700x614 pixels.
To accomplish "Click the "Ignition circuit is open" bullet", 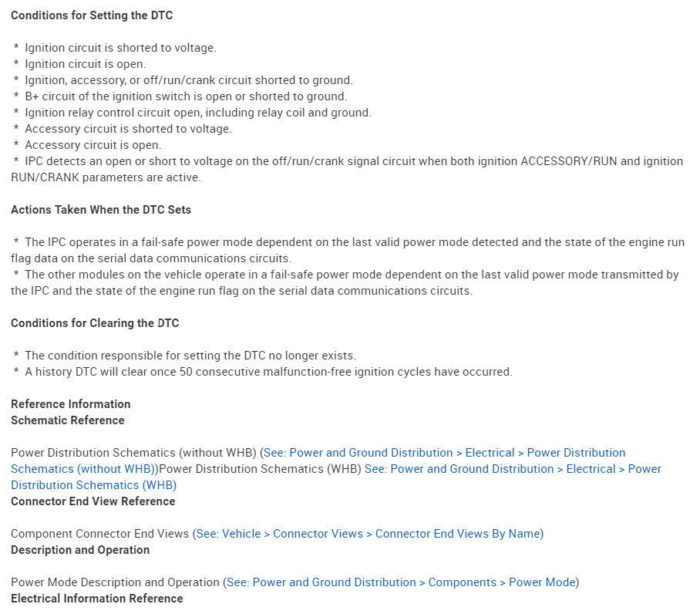I will (x=85, y=64).
